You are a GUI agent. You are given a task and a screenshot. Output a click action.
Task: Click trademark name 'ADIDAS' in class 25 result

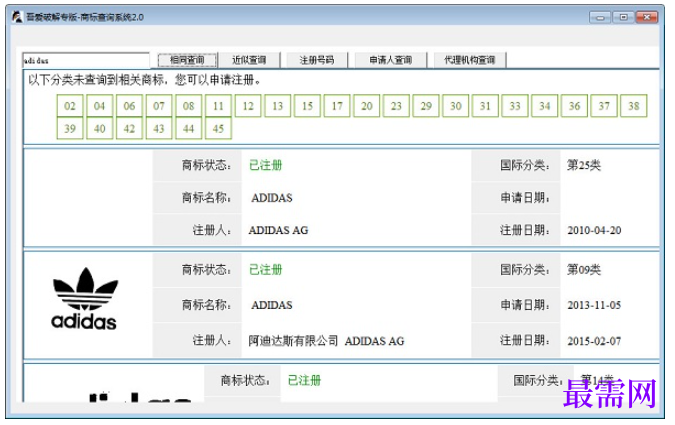[x=272, y=198]
